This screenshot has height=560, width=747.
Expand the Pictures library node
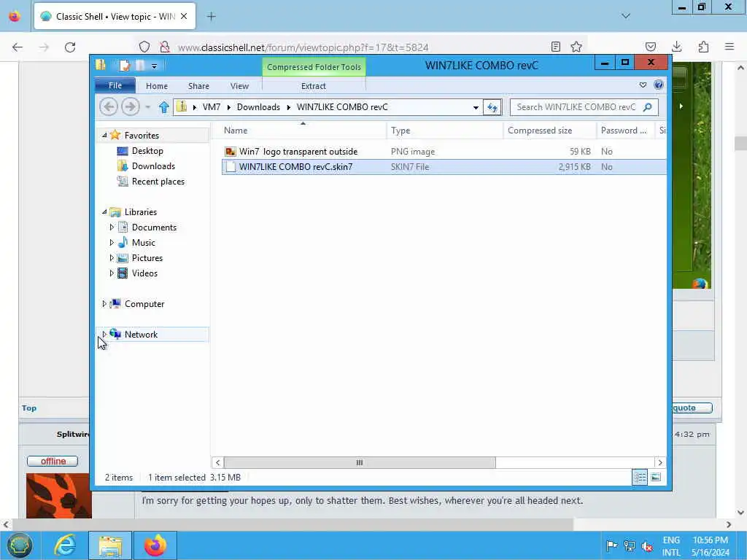(112, 257)
